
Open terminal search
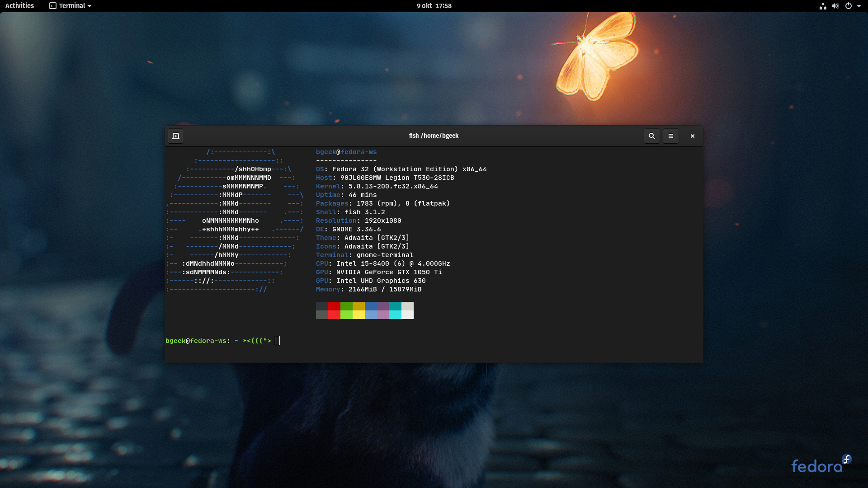point(651,136)
